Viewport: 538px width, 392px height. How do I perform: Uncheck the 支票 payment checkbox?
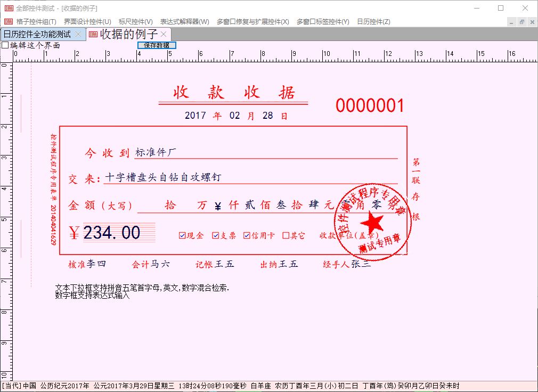coord(216,235)
